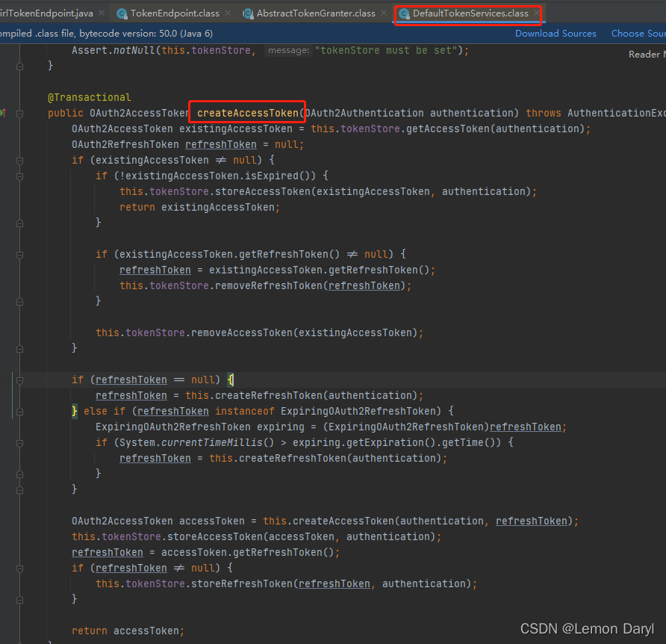
Task: Click the @Transactional annotation
Action: 89,97
